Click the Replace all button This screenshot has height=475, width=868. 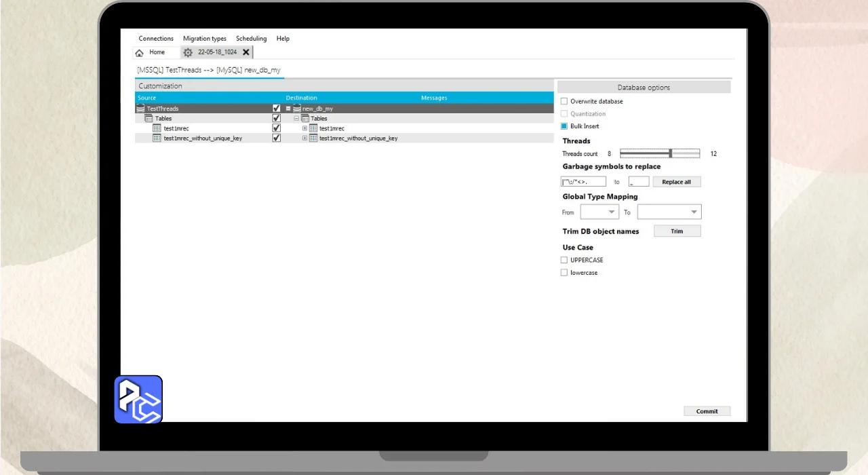(677, 182)
